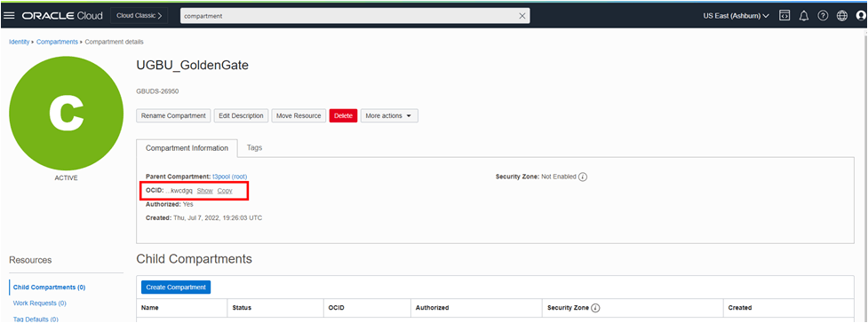Click Rename Compartment button

click(x=173, y=115)
